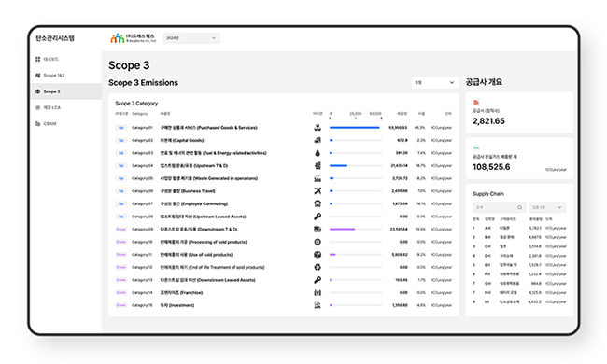Click the Up tag on Category 04
This screenshot has height=364, width=607.
pos(120,166)
